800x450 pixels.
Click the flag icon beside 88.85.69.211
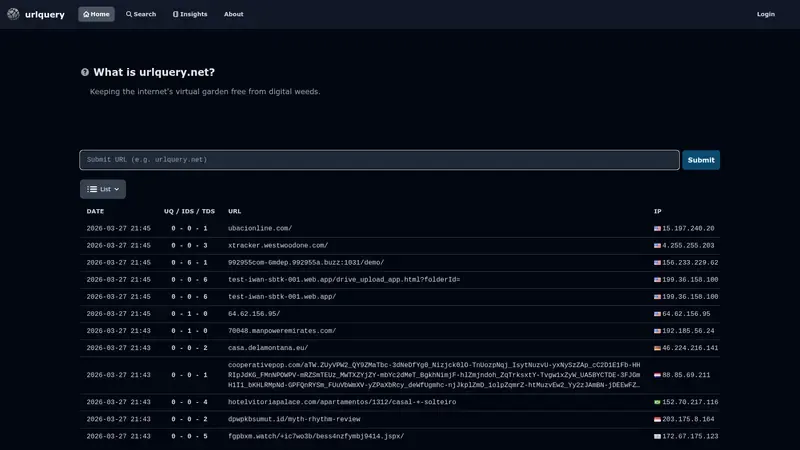point(657,375)
